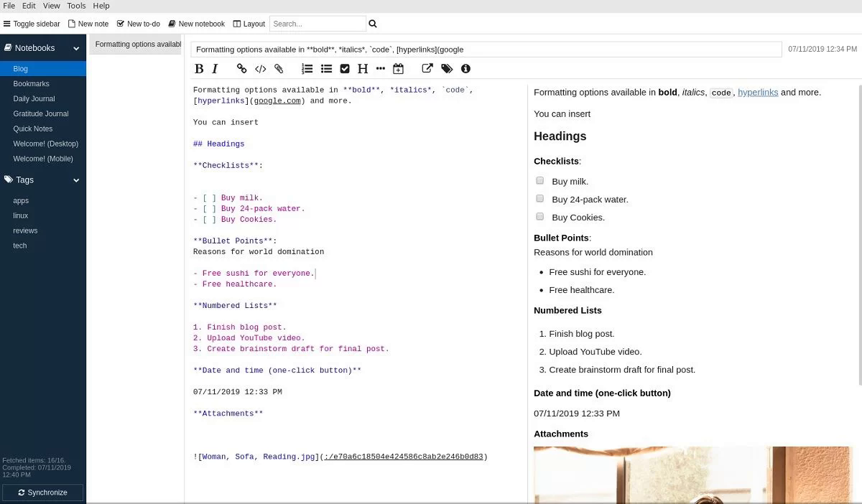
Task: Open the Tools menu
Action: (76, 6)
